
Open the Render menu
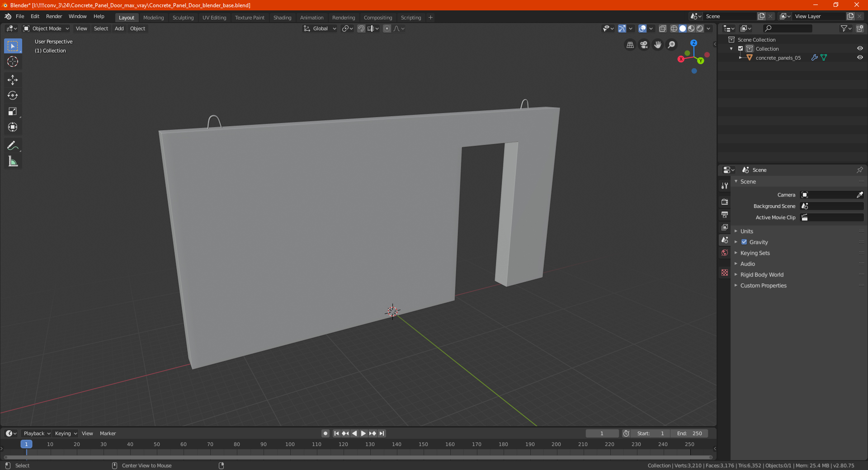(54, 16)
